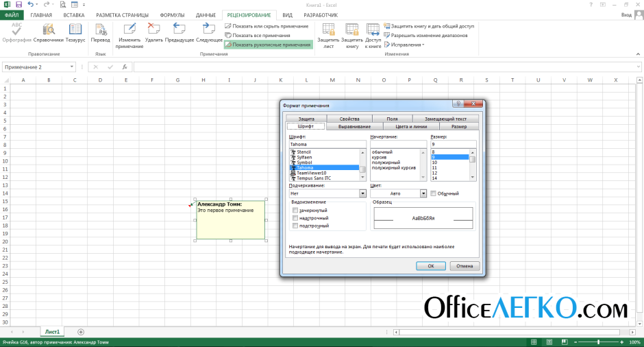This screenshot has height=347, width=644.
Task: Click the zoom slider in status bar
Action: tap(598, 342)
